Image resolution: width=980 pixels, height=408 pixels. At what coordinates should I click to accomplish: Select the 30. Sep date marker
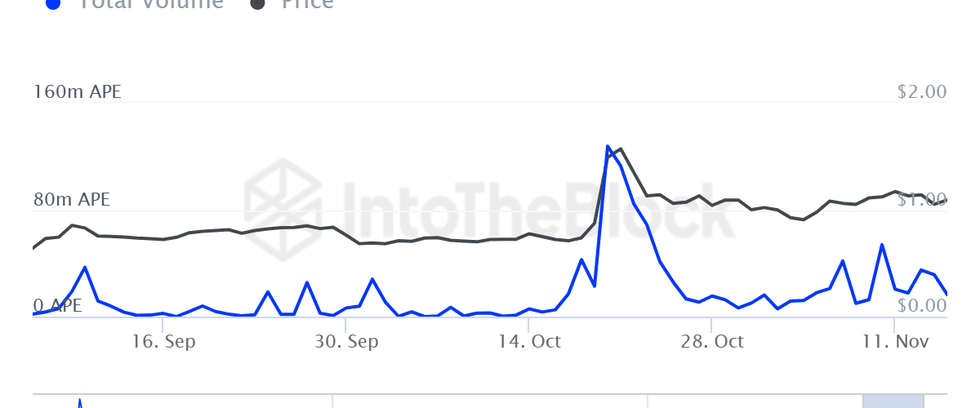coord(346,341)
